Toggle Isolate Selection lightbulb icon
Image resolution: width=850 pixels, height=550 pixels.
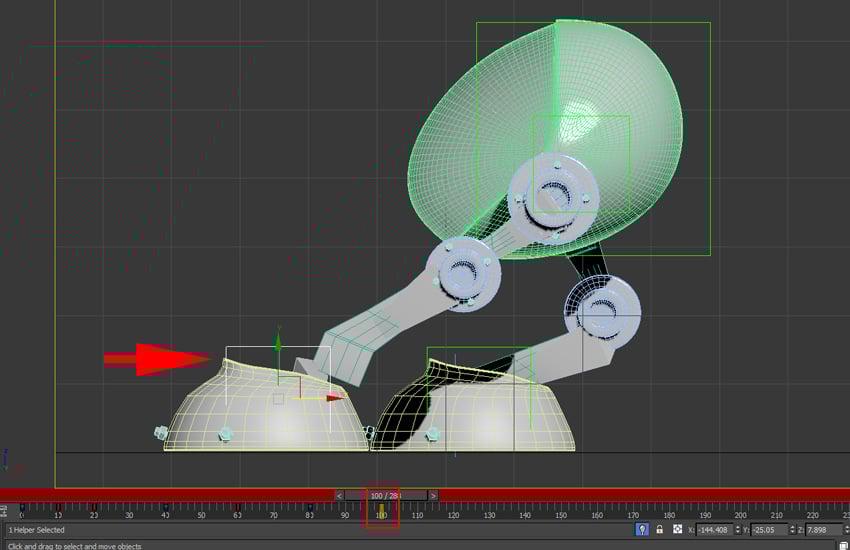(642, 529)
